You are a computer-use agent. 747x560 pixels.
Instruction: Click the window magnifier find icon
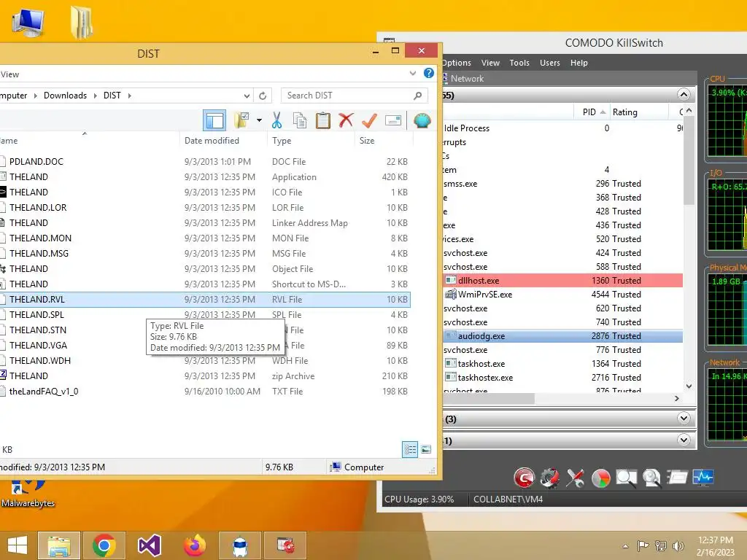pyautogui.click(x=627, y=478)
